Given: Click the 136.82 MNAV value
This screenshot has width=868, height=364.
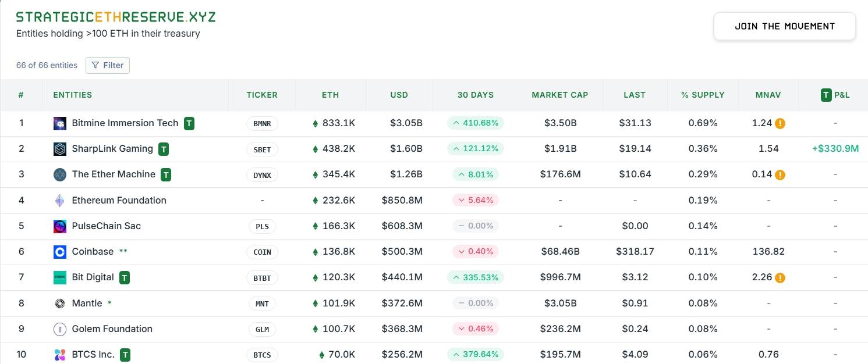Looking at the screenshot, I should pyautogui.click(x=768, y=251).
